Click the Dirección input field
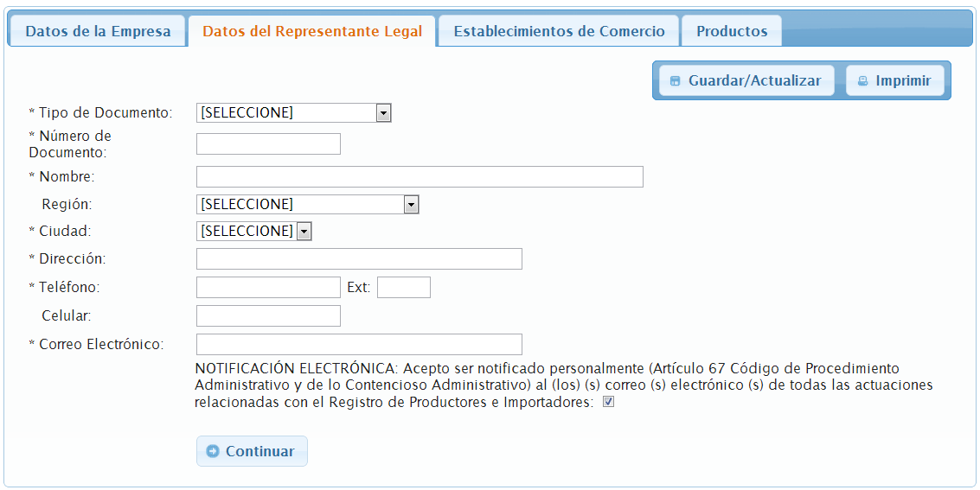 (359, 258)
